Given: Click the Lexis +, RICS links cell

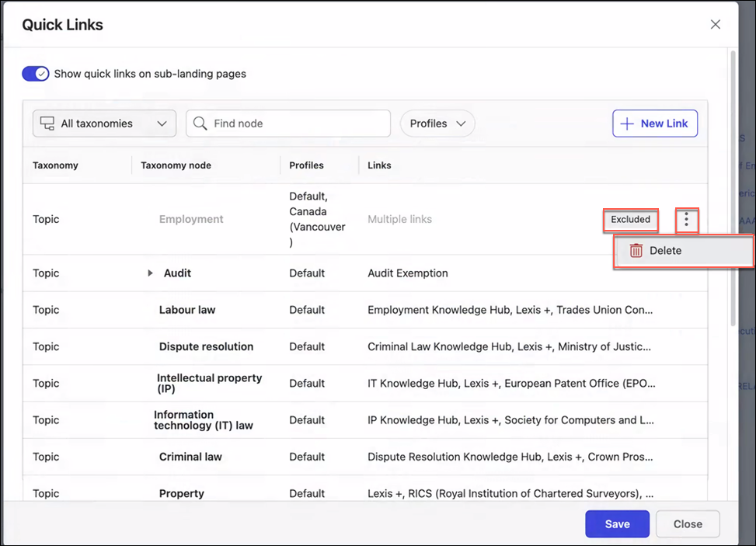Looking at the screenshot, I should click(510, 493).
